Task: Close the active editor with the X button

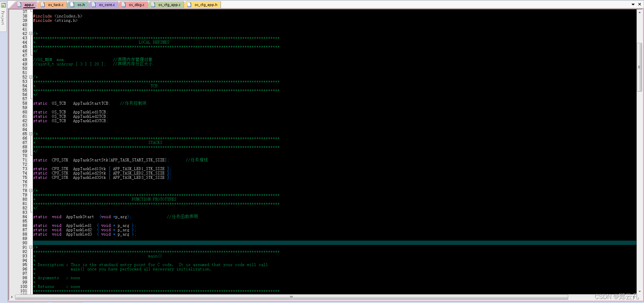Action: click(639, 4)
